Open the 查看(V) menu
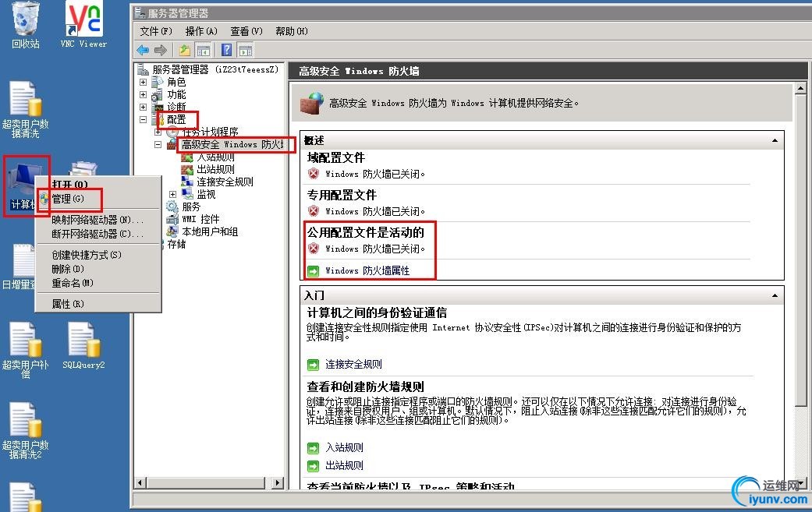 [x=246, y=31]
